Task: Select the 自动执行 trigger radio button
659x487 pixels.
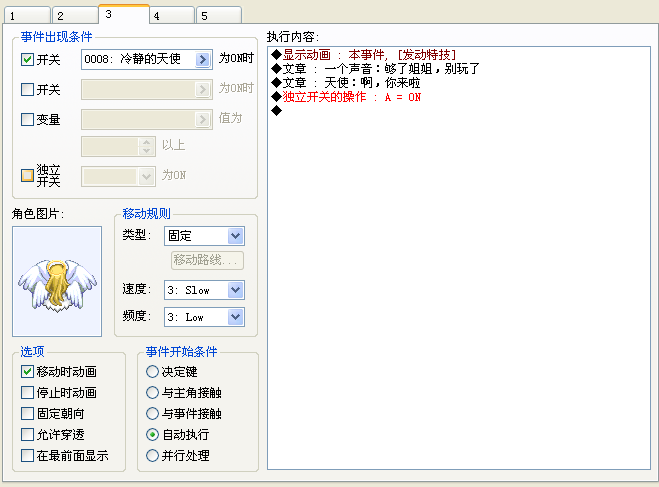Action: point(152,434)
